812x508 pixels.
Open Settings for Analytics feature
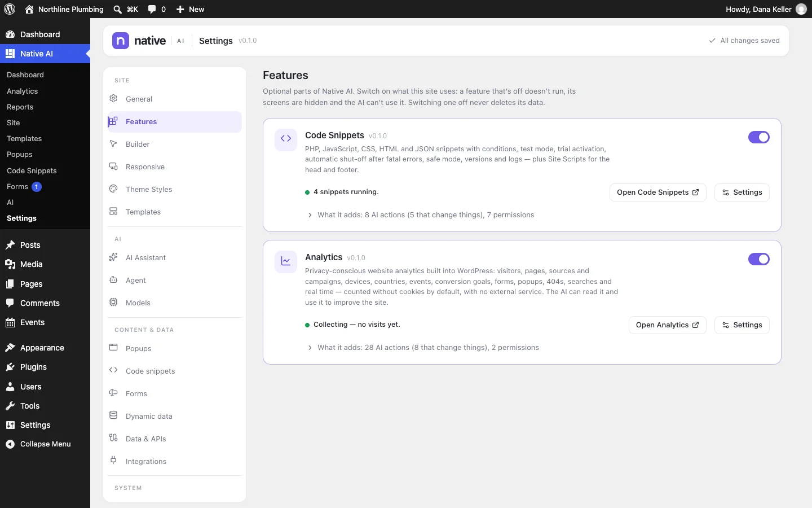coord(742,325)
